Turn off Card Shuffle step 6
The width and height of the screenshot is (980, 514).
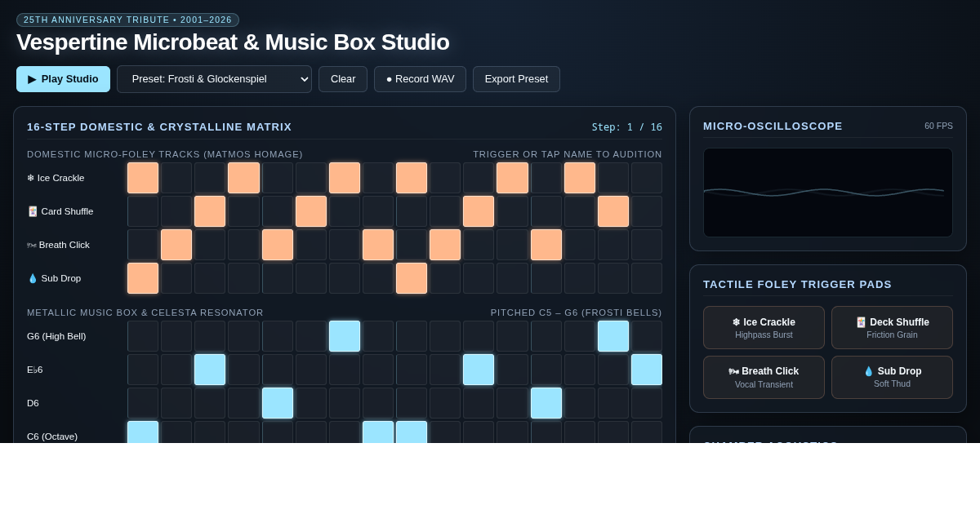pyautogui.click(x=311, y=211)
